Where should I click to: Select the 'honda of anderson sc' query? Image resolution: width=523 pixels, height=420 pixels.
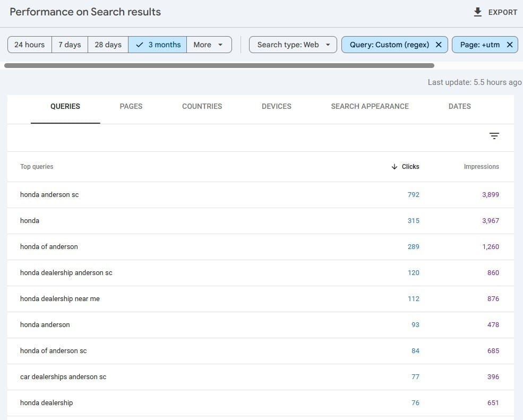point(260,351)
